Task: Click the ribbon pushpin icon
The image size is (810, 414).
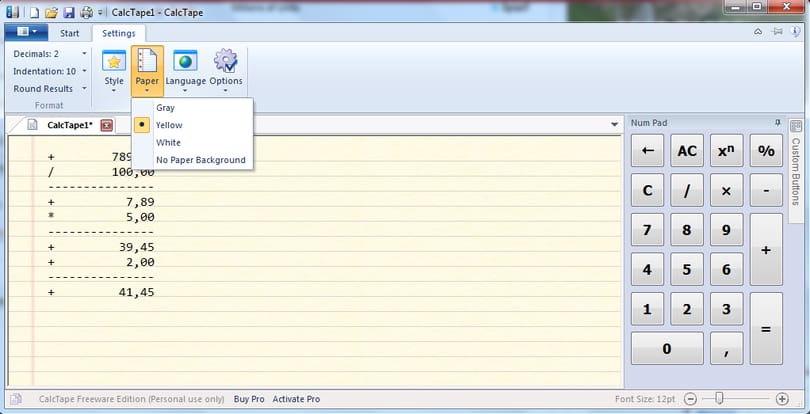Action: tap(776, 32)
